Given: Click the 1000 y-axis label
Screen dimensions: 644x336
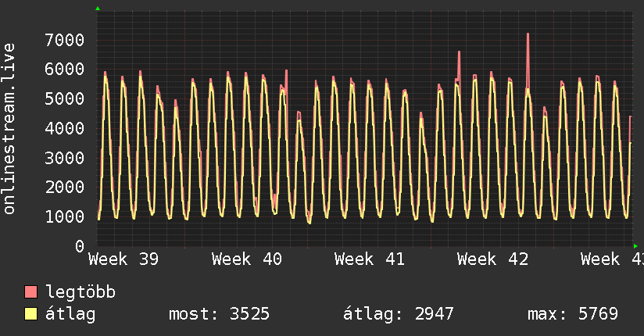Looking at the screenshot, I should tap(65, 216).
